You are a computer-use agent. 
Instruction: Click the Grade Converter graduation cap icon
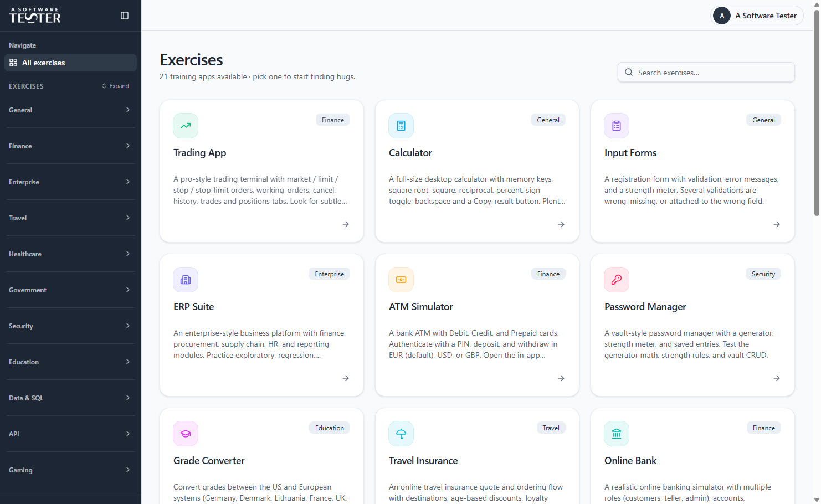coord(186,434)
